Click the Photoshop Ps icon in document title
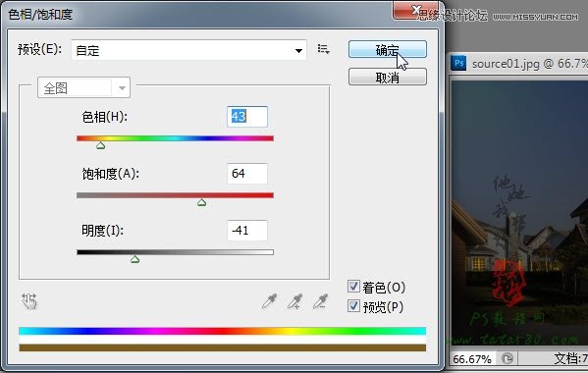Screen dimensions: 588x373 click(x=458, y=63)
